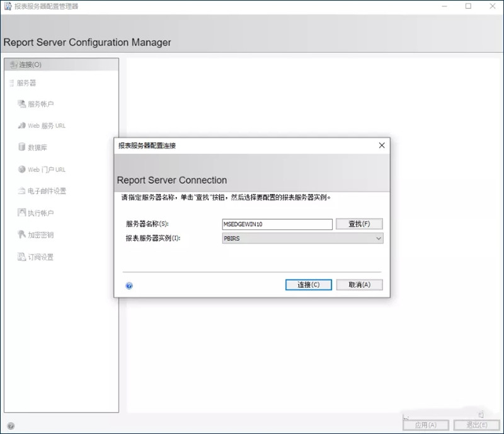504x434 pixels.
Task: Select the 服务器 server node icon
Action: pyautogui.click(x=11, y=83)
